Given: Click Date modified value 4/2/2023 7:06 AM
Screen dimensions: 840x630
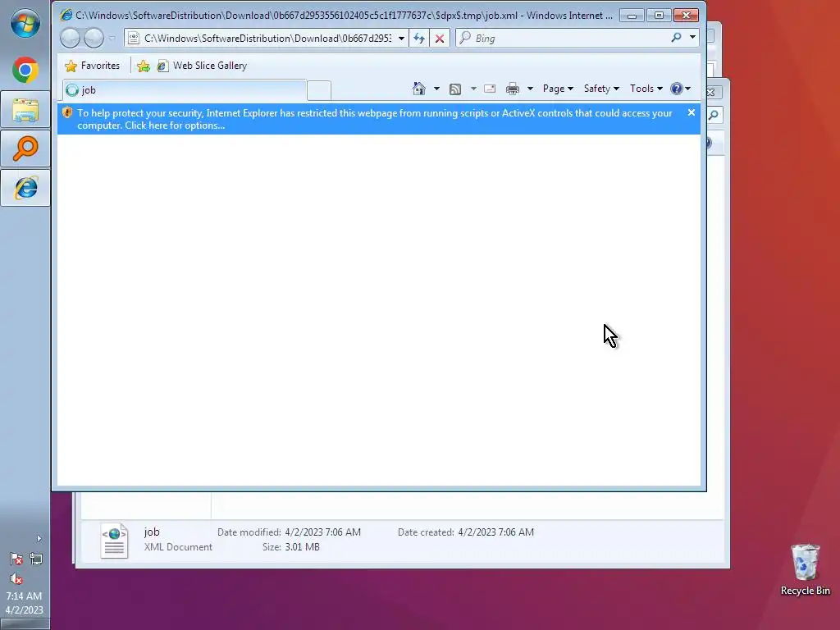Looking at the screenshot, I should click(322, 532).
